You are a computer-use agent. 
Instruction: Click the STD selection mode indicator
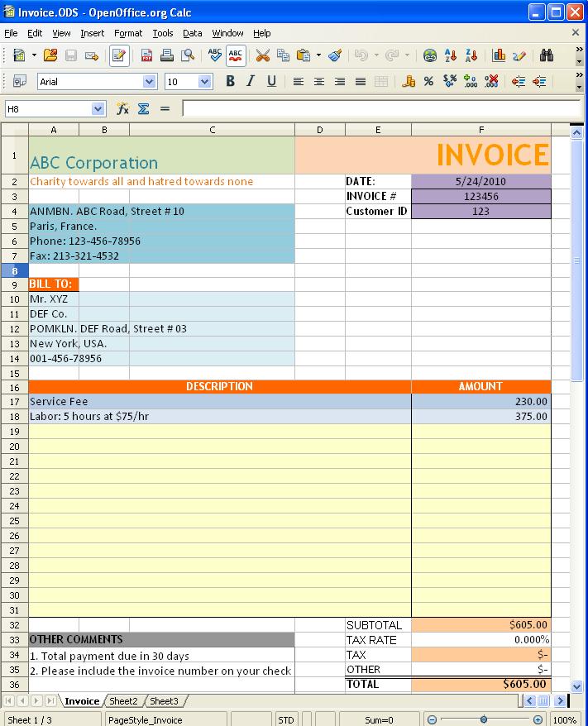coord(285,720)
